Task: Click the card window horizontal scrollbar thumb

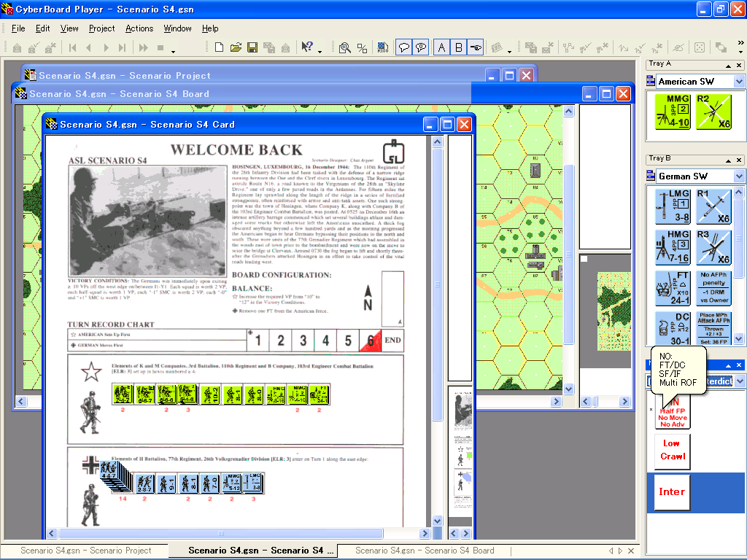Action: coord(220,533)
